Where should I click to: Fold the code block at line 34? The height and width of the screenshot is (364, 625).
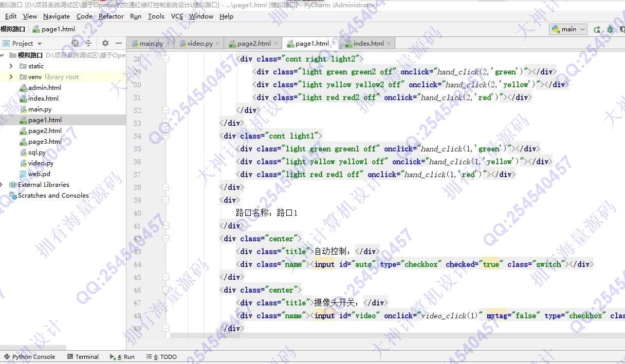click(x=166, y=136)
